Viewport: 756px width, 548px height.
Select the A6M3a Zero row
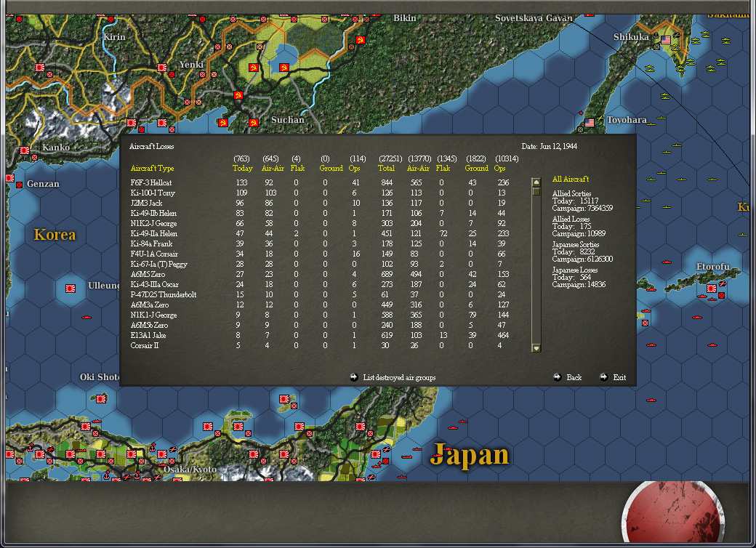pos(320,305)
